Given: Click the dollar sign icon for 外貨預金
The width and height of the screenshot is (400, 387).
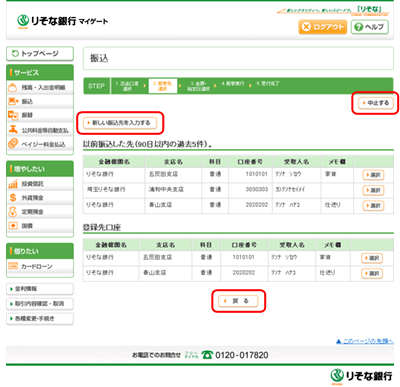Looking at the screenshot, I should coord(13,198).
